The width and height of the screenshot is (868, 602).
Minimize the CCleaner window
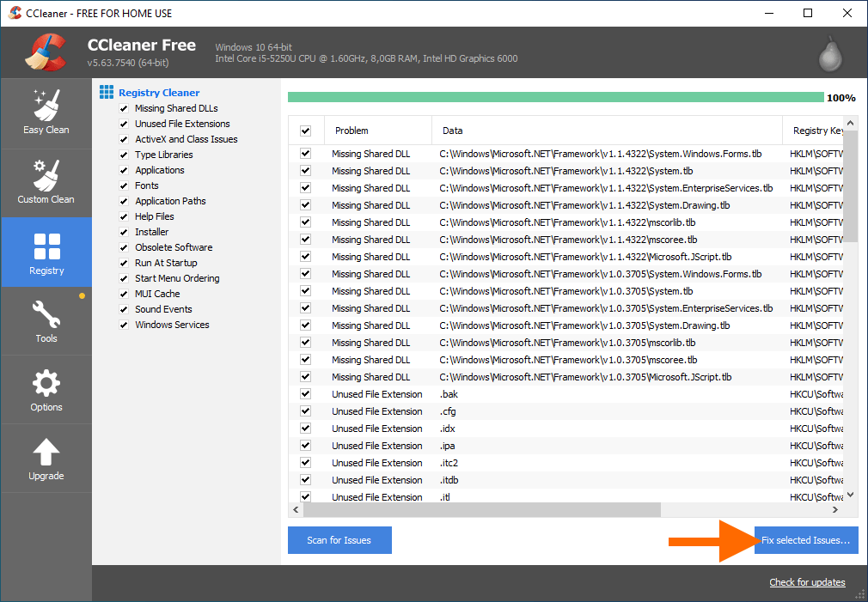769,13
